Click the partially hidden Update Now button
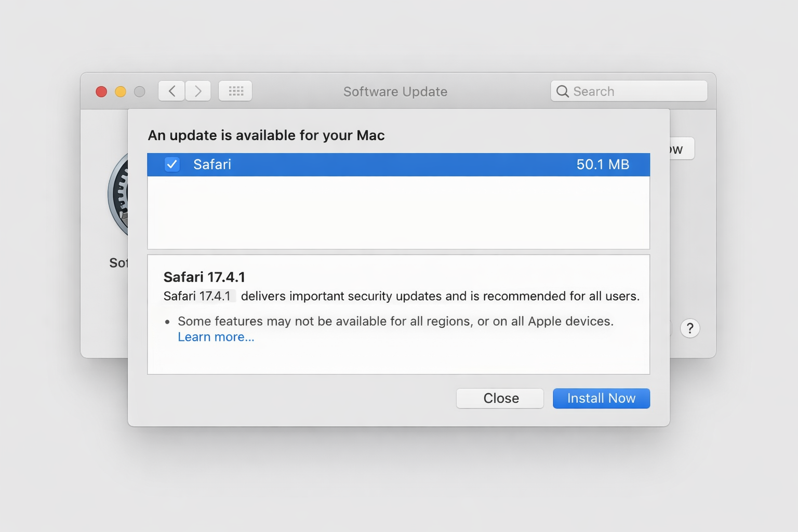The image size is (798, 532). tap(682, 149)
